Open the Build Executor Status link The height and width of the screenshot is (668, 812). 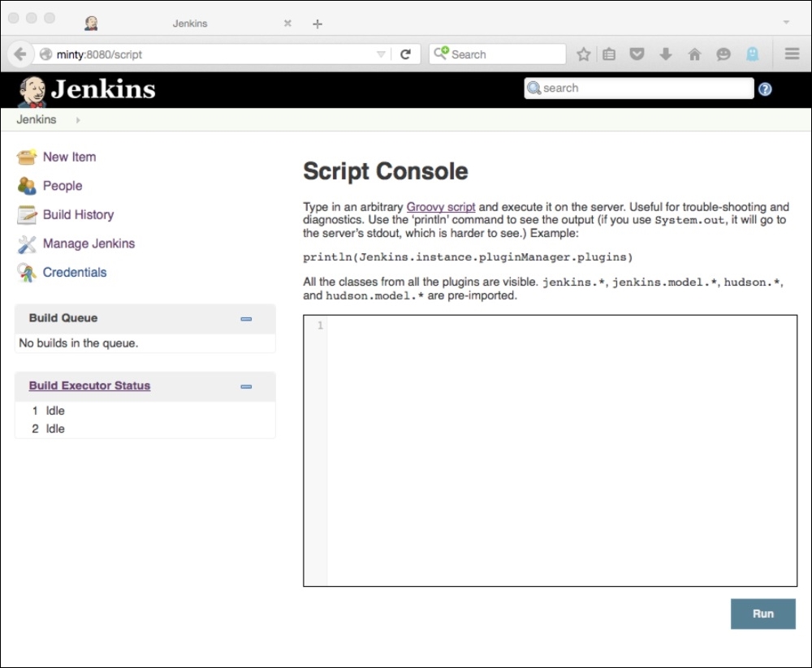point(89,386)
